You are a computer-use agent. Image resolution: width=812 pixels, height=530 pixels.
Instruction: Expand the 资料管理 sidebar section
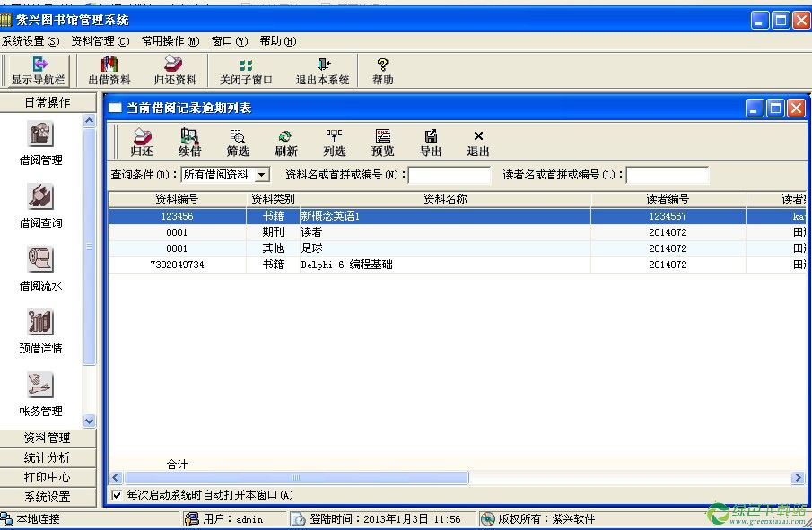[48, 438]
